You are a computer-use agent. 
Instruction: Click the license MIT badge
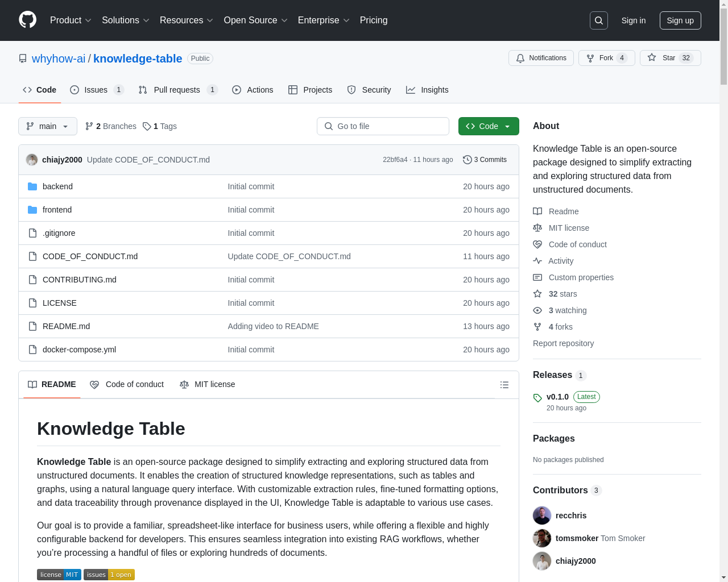click(x=59, y=575)
